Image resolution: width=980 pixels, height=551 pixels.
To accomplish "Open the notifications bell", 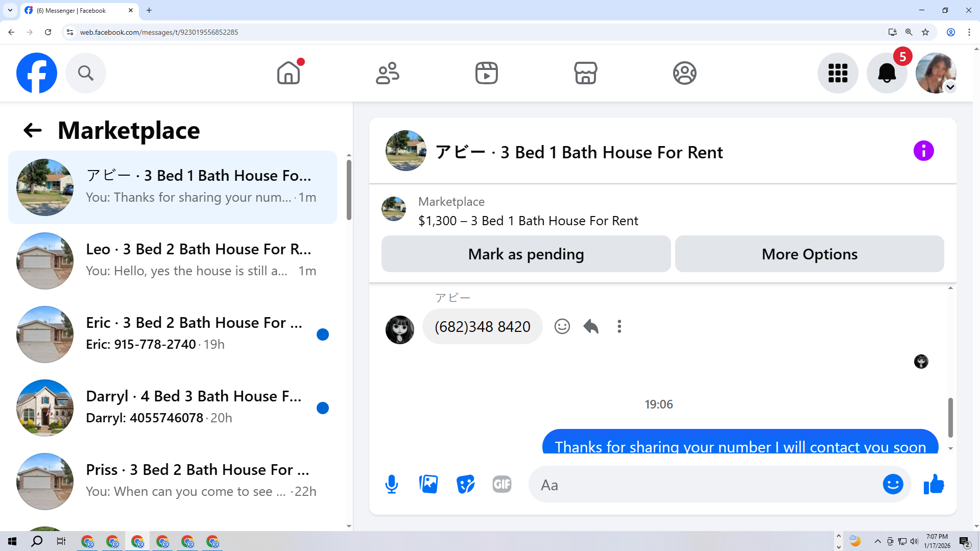I will coord(887,73).
